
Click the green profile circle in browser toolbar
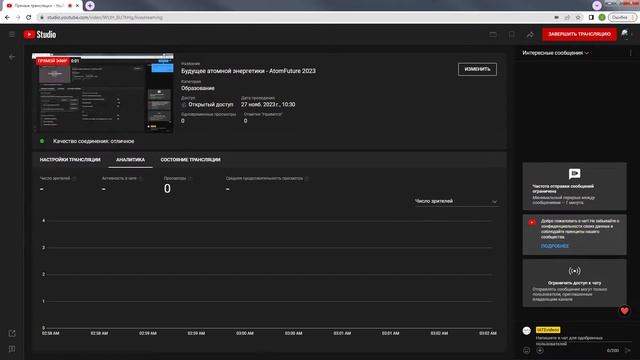(x=602, y=18)
